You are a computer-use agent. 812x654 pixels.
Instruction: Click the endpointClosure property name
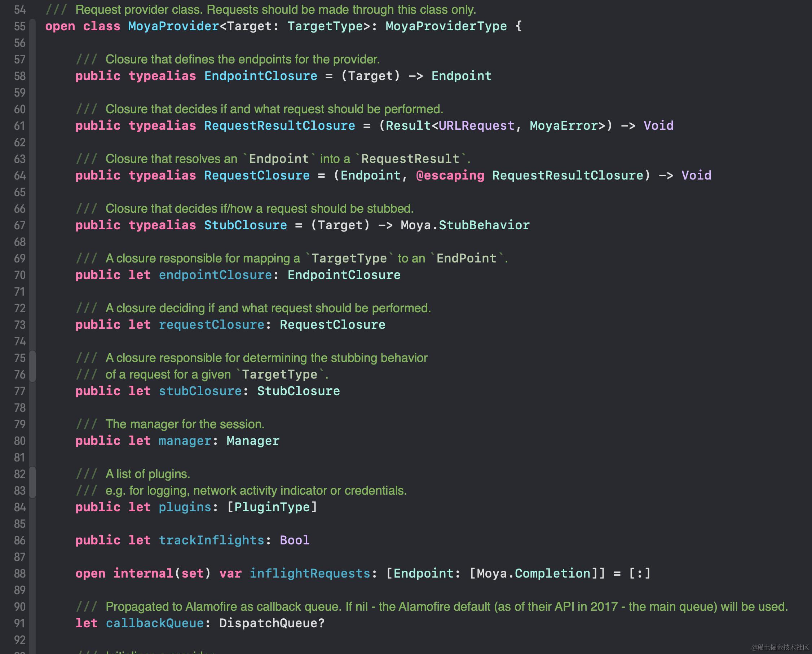tap(215, 275)
